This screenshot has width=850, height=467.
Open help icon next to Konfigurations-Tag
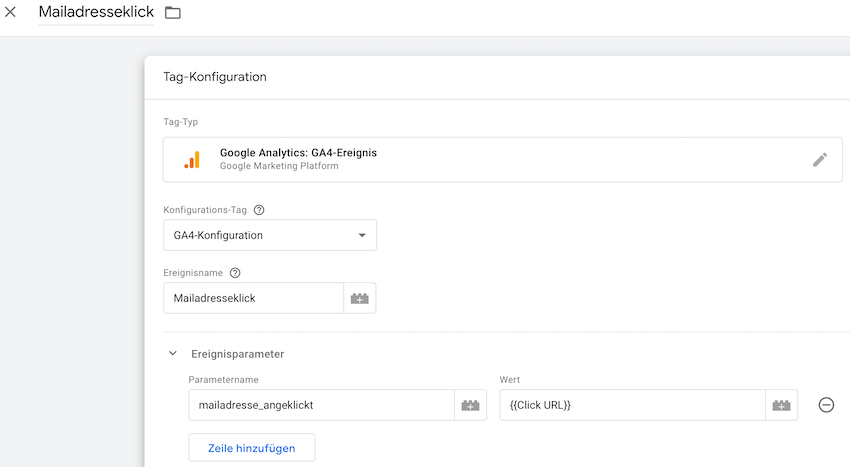point(259,210)
